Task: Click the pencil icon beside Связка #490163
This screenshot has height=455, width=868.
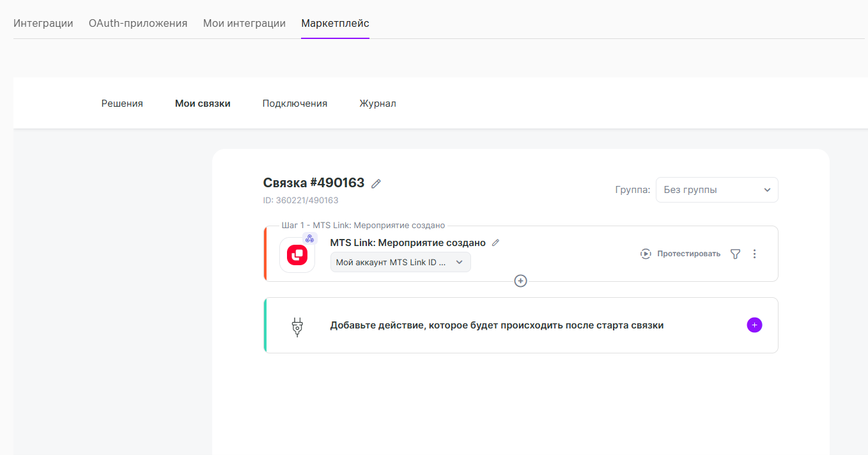Action: tap(376, 183)
